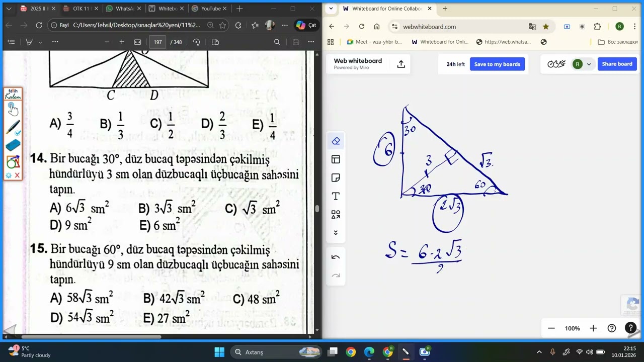
Task: Open shapes and apps tool in whiteboard
Action: [336, 215]
